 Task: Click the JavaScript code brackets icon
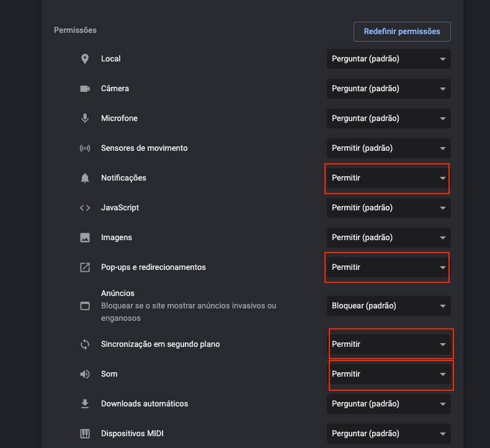pyautogui.click(x=85, y=208)
